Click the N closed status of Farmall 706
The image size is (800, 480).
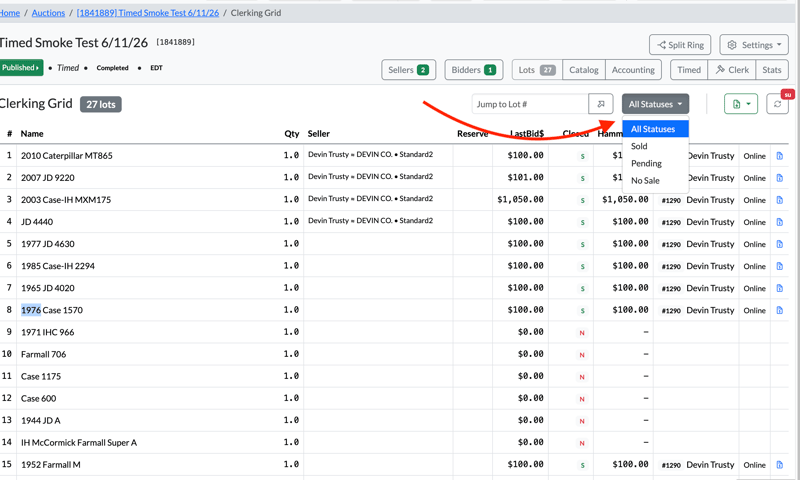click(x=582, y=355)
